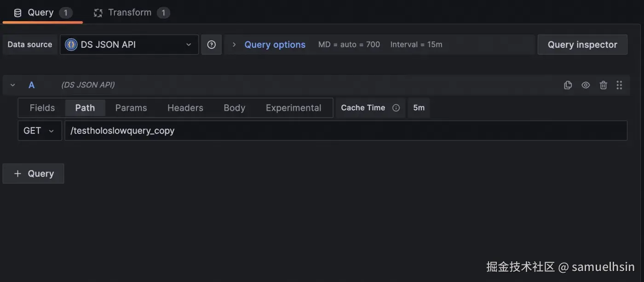Open the DS JSON API data source dropdown

[x=129, y=45]
